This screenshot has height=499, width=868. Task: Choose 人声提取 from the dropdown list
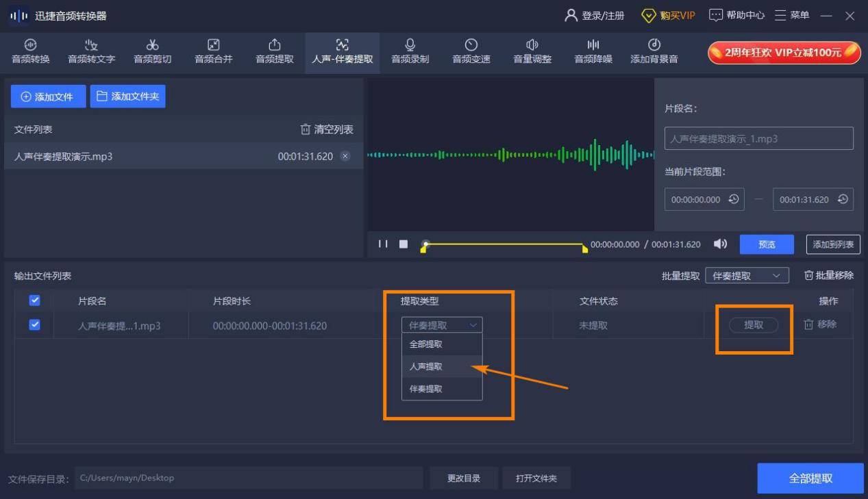click(442, 366)
